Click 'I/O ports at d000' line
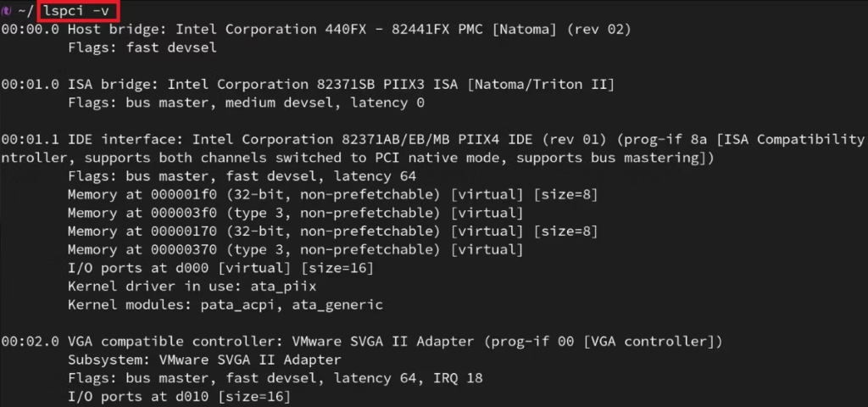 pos(221,268)
